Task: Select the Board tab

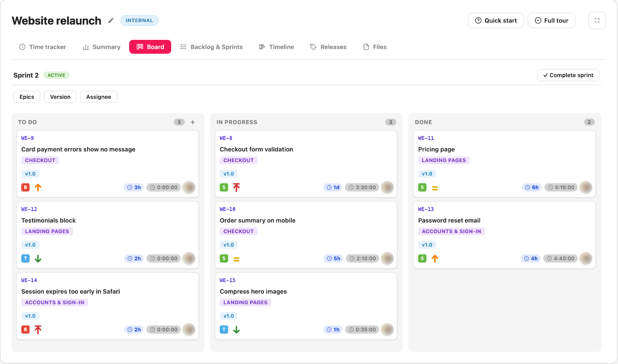Action: click(x=150, y=47)
